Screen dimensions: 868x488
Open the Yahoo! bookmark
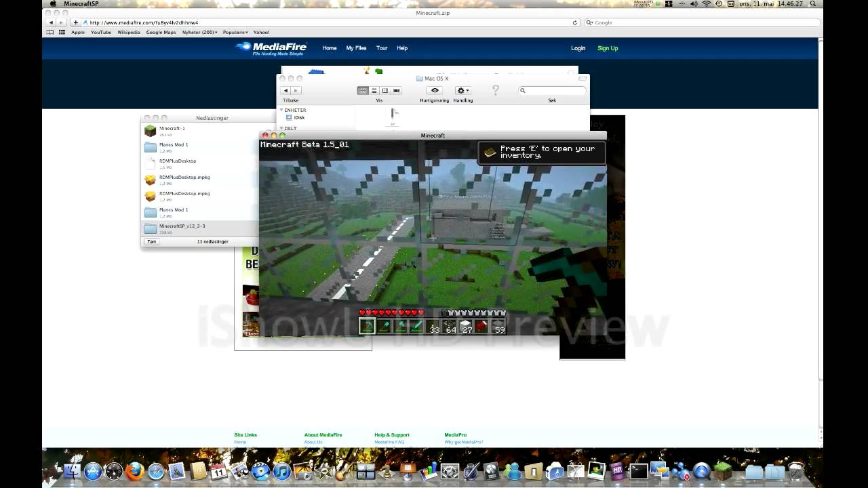[261, 32]
